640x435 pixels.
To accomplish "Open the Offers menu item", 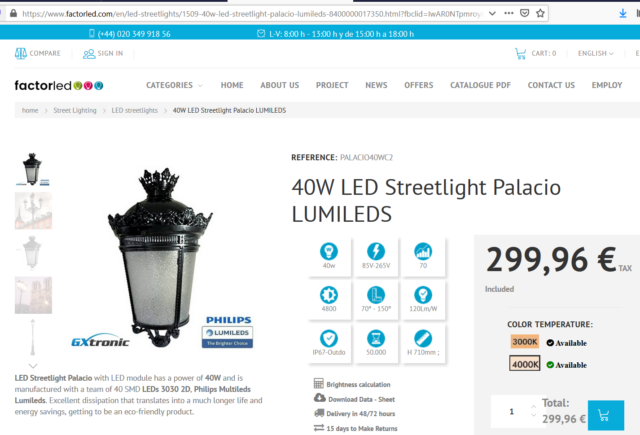I will point(418,85).
